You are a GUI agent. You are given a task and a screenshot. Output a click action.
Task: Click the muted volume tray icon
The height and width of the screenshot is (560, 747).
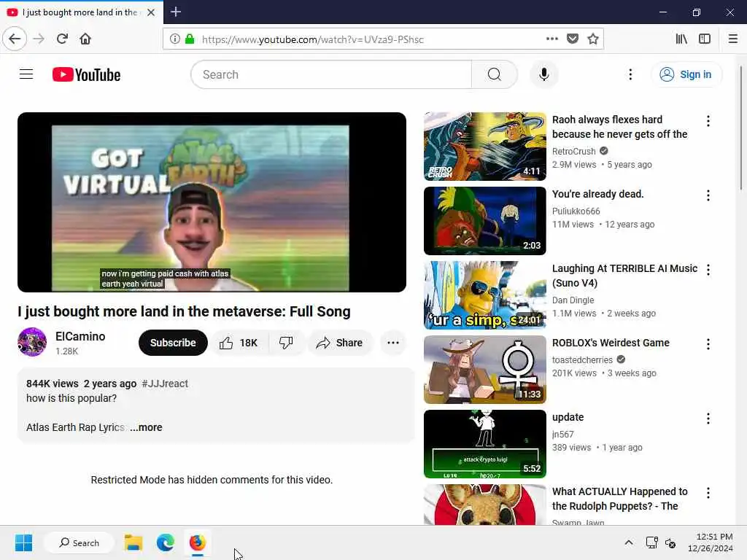[x=670, y=542]
